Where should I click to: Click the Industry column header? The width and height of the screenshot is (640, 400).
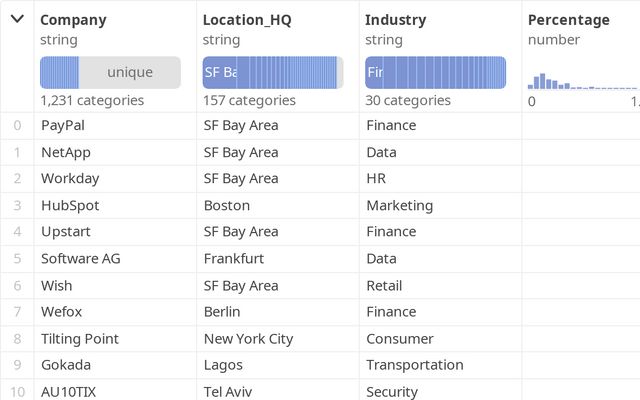point(395,20)
